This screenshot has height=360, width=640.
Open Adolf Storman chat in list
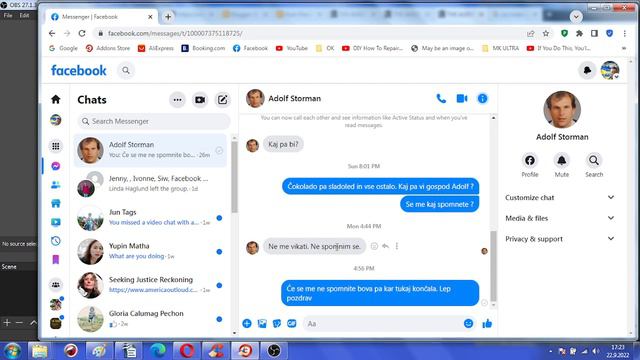(150, 150)
